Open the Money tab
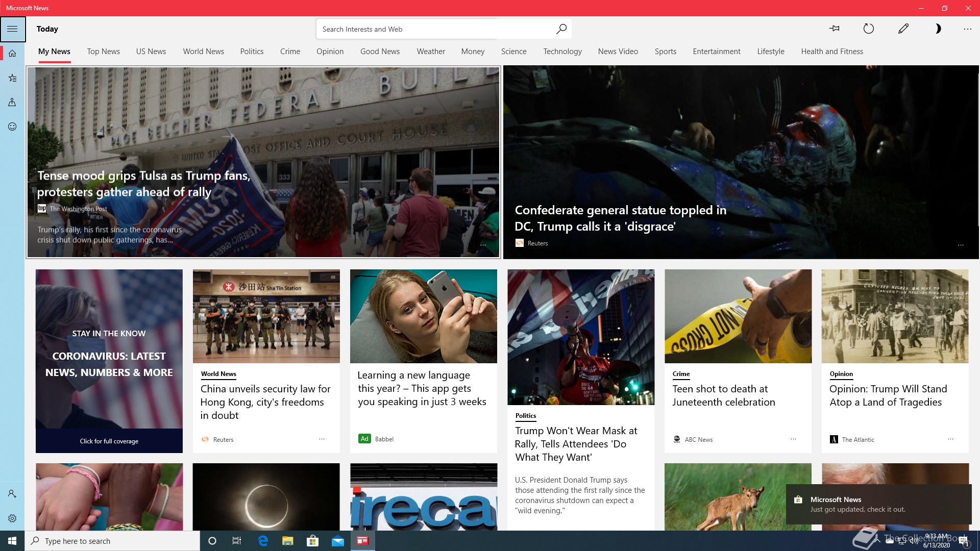The height and width of the screenshot is (551, 980). [473, 52]
